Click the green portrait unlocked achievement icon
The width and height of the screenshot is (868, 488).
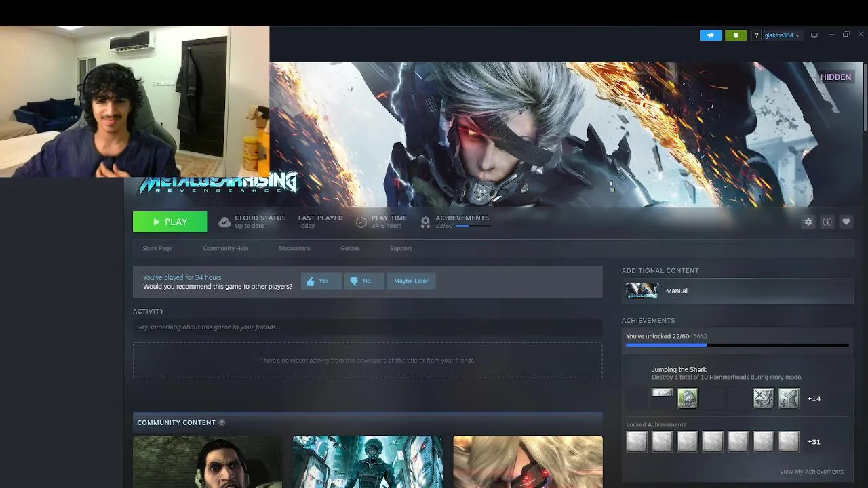point(688,399)
